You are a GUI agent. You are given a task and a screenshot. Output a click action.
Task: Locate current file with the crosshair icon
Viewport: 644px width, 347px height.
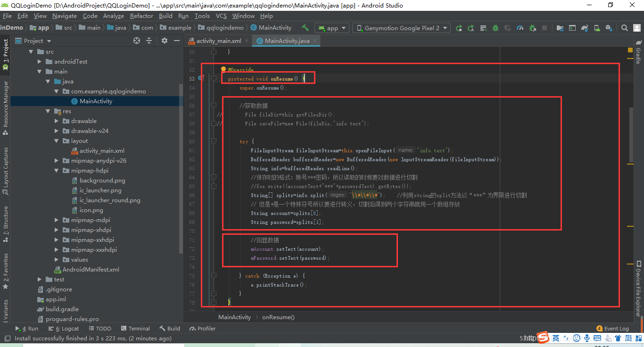tap(137, 41)
